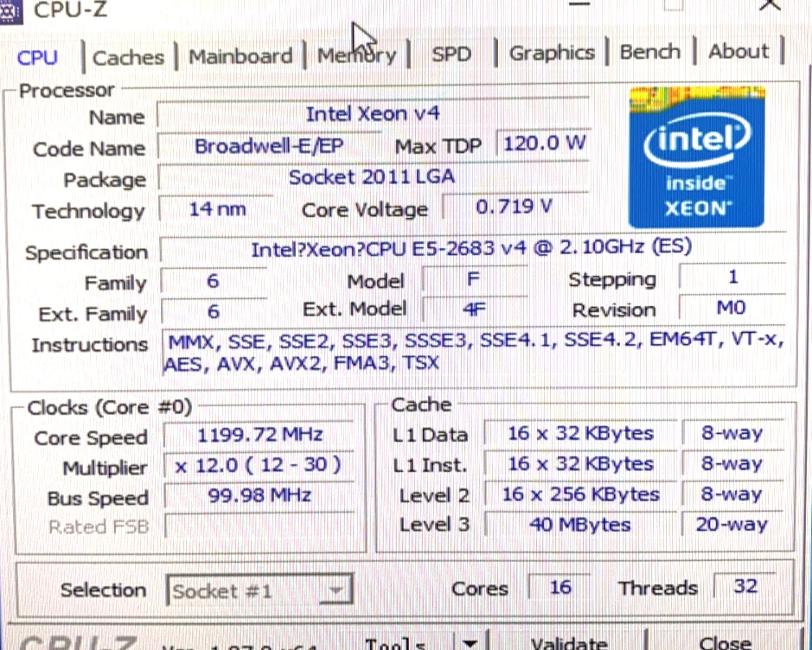Viewport: 812px width, 650px height.
Task: Click L1 Data size 16 x 32 KBytes
Action: pyautogui.click(x=580, y=433)
